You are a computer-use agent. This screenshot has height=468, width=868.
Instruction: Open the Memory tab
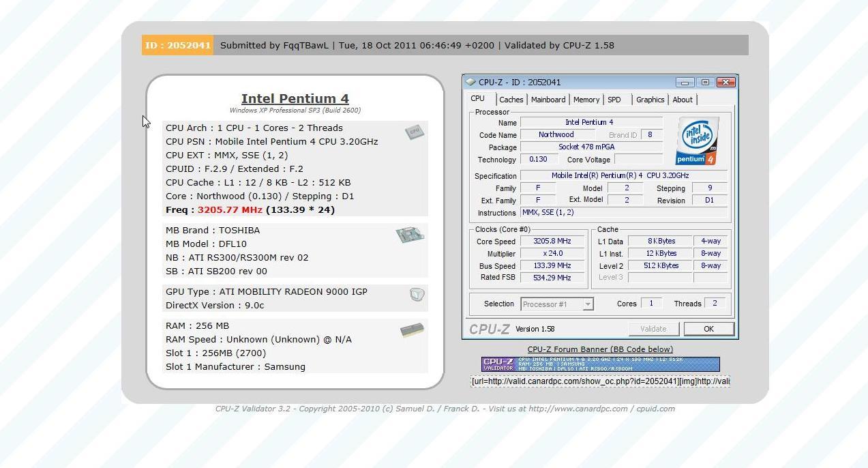[x=586, y=100]
